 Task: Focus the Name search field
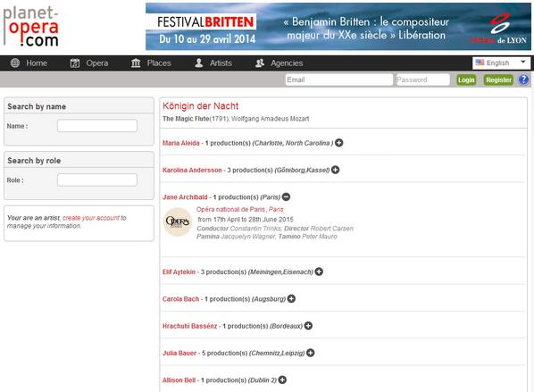point(97,126)
